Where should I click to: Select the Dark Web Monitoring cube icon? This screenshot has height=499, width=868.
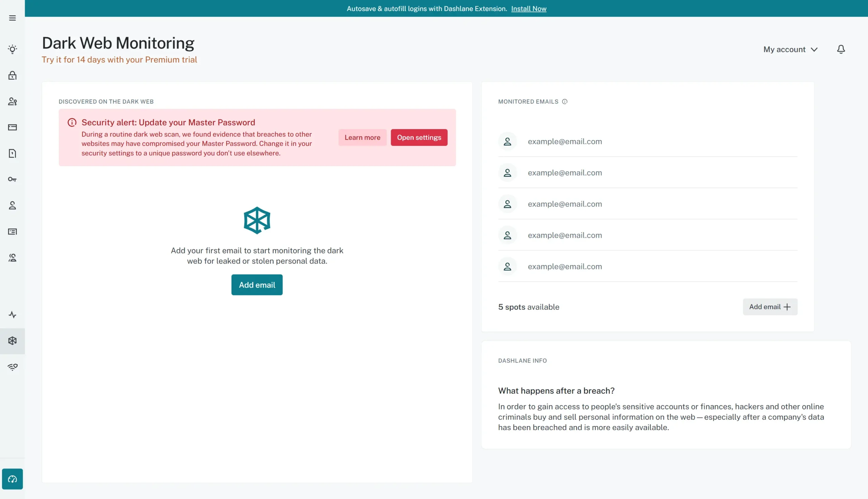coord(12,341)
